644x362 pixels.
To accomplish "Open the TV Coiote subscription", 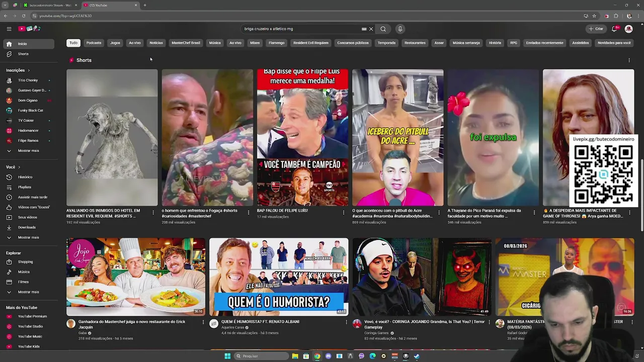I will click(x=29, y=121).
